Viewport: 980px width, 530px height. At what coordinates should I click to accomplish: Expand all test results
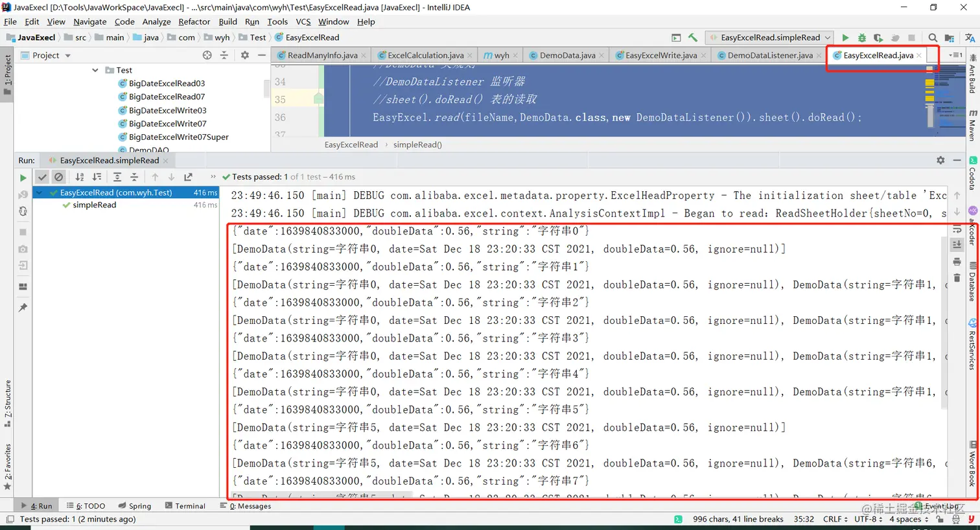(117, 177)
